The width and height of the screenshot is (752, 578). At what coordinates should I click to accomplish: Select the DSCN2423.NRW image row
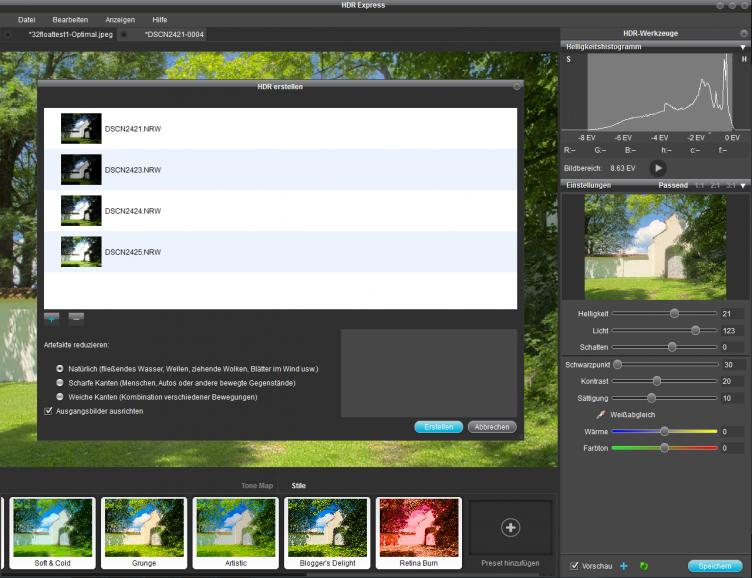281,170
